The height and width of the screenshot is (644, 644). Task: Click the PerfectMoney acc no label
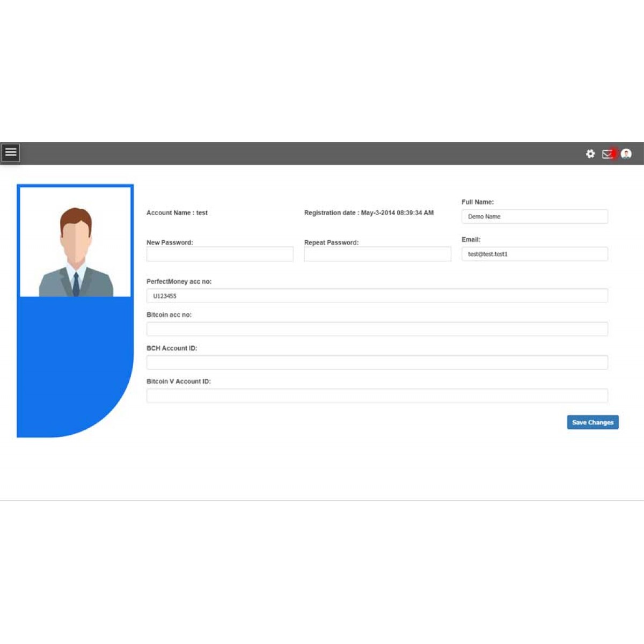179,282
